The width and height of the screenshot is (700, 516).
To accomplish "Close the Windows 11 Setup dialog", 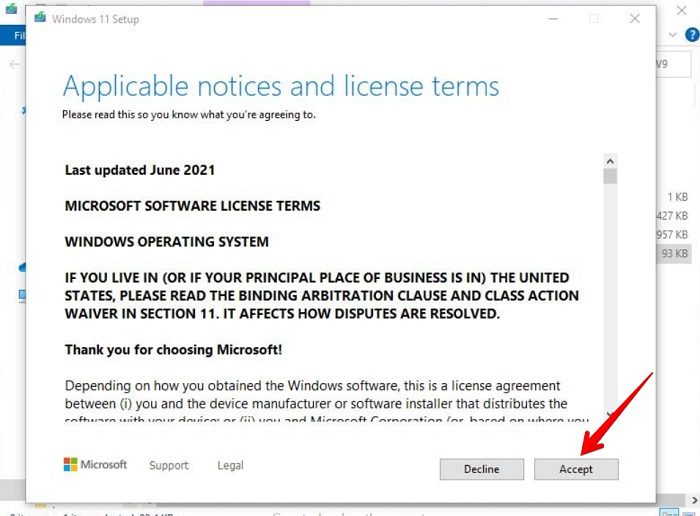I will tap(634, 18).
